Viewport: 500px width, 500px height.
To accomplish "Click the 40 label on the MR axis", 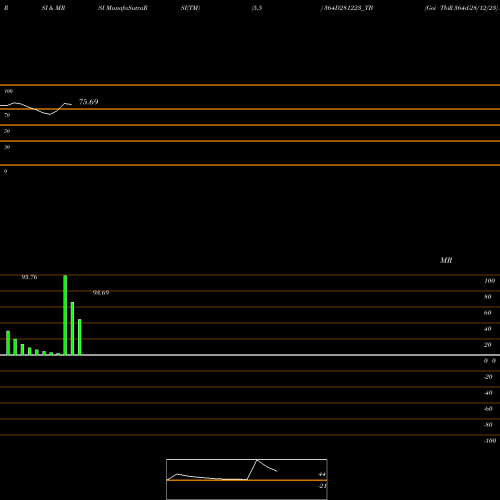I will click(488, 329).
